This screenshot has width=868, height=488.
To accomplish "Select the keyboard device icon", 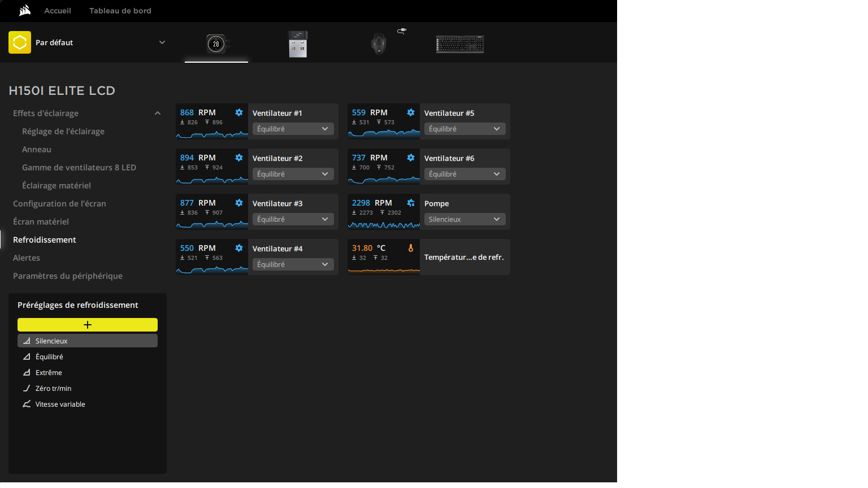I will click(460, 44).
